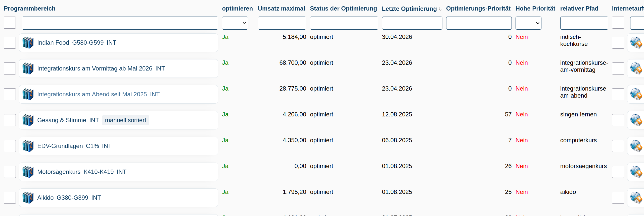
Task: Focus the Programmbereich text filter field
Action: [x=120, y=23]
